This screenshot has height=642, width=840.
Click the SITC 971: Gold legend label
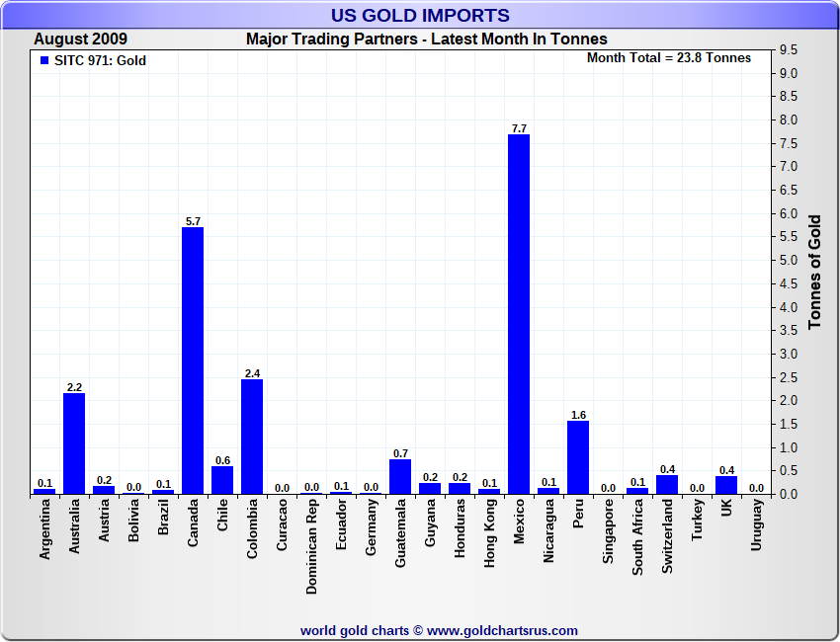(x=100, y=60)
